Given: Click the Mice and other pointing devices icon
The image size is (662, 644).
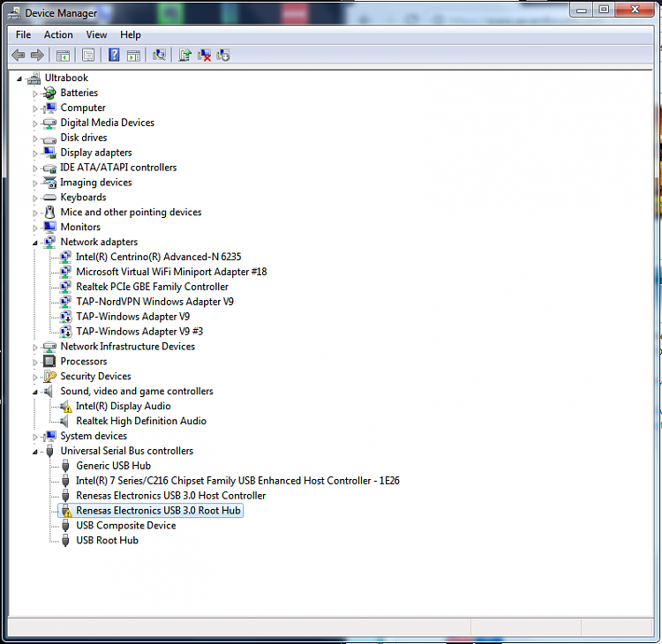Looking at the screenshot, I should (x=49, y=212).
